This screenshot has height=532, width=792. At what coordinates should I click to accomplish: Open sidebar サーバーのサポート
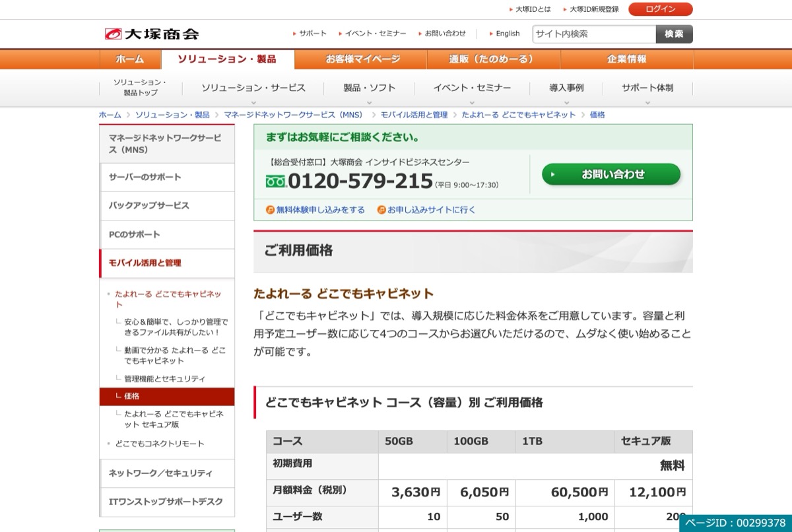click(x=167, y=177)
